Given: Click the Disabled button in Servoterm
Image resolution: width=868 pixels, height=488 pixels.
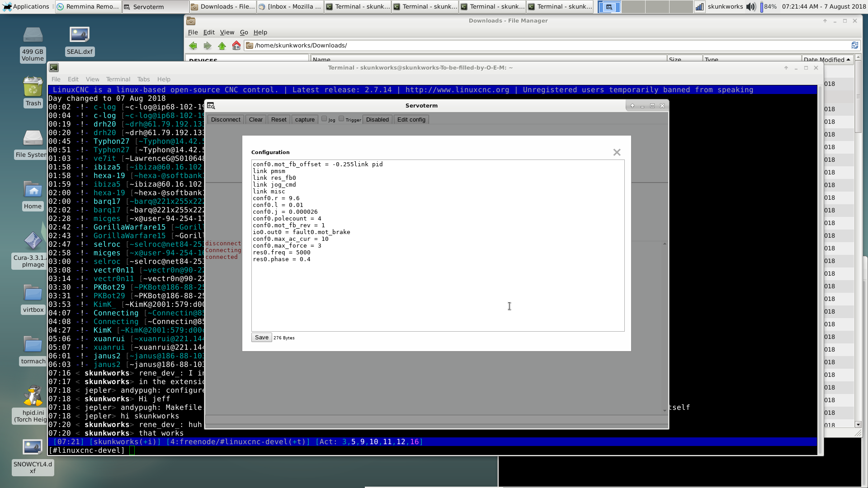Looking at the screenshot, I should point(377,120).
